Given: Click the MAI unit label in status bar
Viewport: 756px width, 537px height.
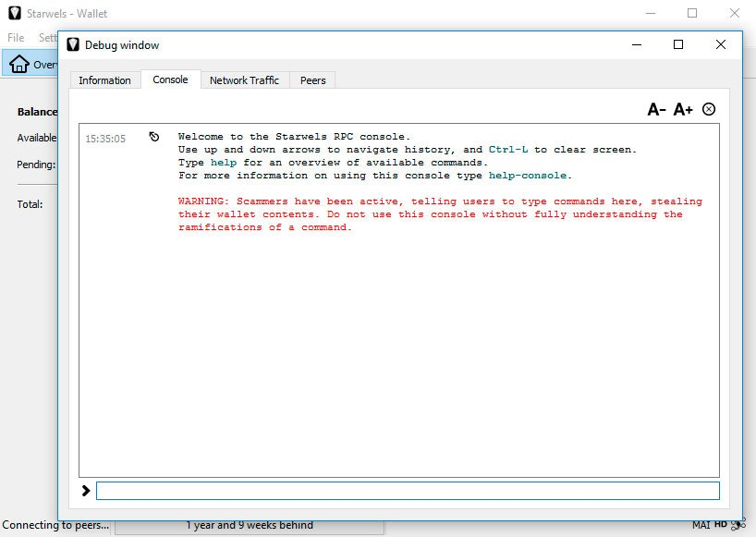Looking at the screenshot, I should pos(701,524).
